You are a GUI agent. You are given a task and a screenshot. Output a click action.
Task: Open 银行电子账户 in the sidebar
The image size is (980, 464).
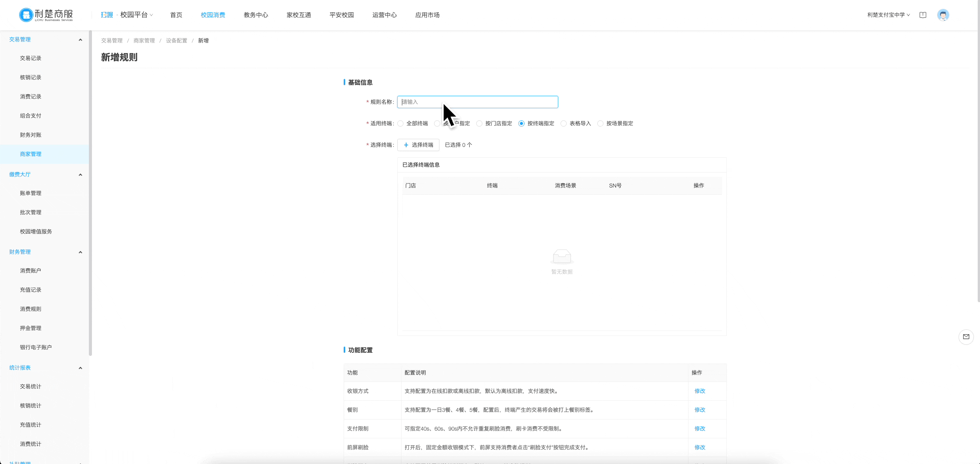pos(36,347)
